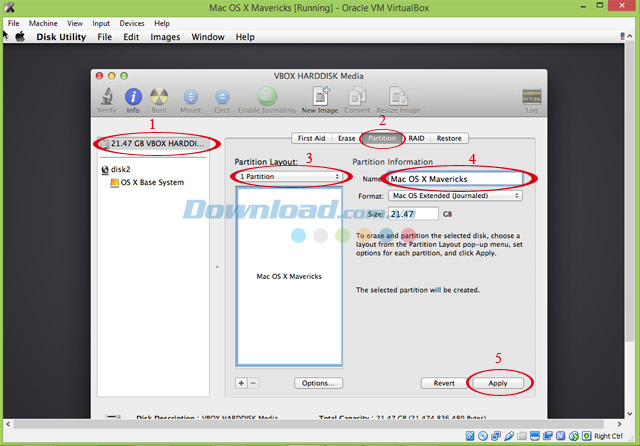Open the Mac Edit menu
This screenshot has height=446, width=640.
click(131, 37)
